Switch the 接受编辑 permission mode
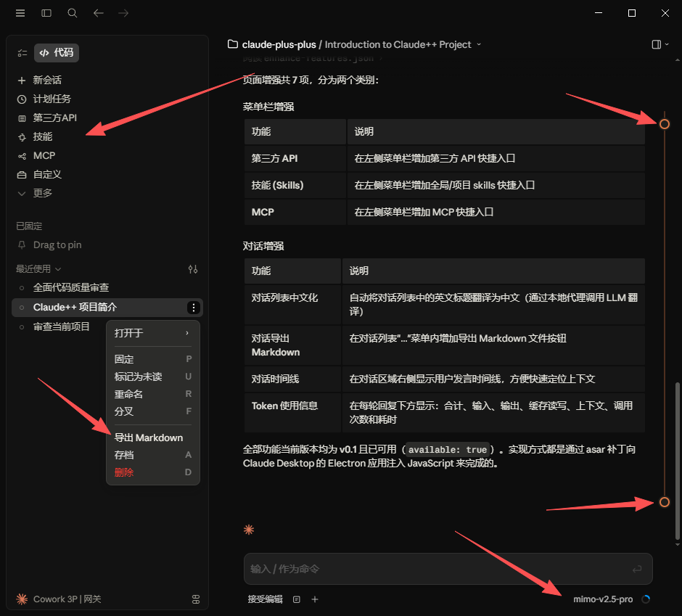Screen dimensions: 682x616 266,599
